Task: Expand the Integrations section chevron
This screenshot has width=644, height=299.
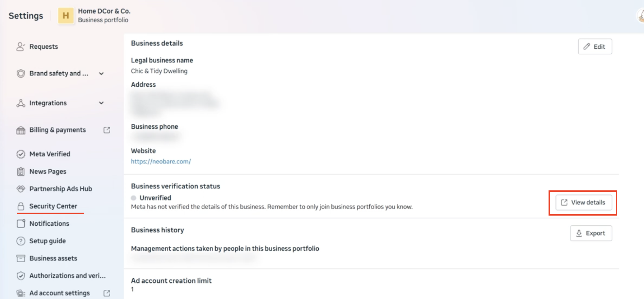Action: (x=101, y=103)
